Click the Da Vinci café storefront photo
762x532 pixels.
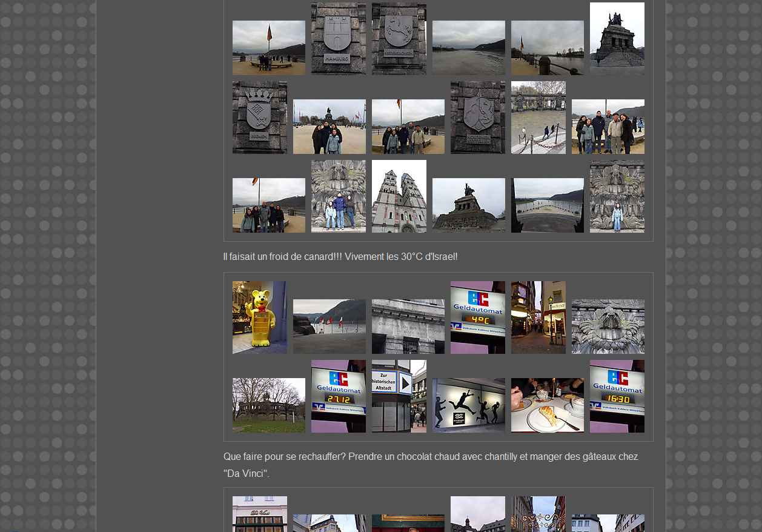[x=259, y=514]
